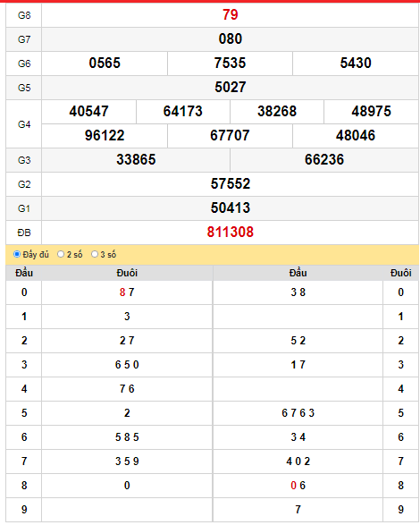Choose the '3 số' radio option

[x=95, y=254]
